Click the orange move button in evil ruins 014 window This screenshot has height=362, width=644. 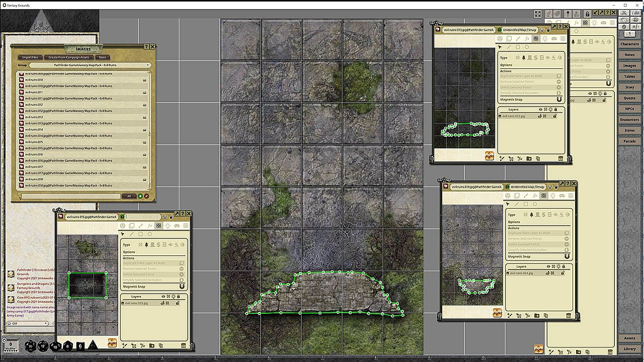tap(497, 313)
